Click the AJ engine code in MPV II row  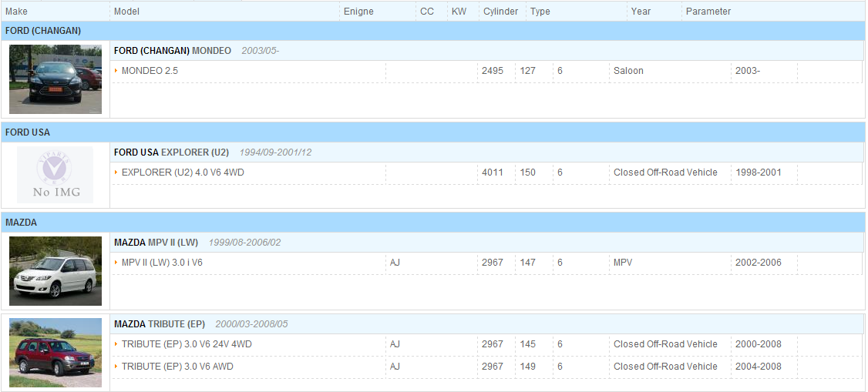[x=395, y=263]
